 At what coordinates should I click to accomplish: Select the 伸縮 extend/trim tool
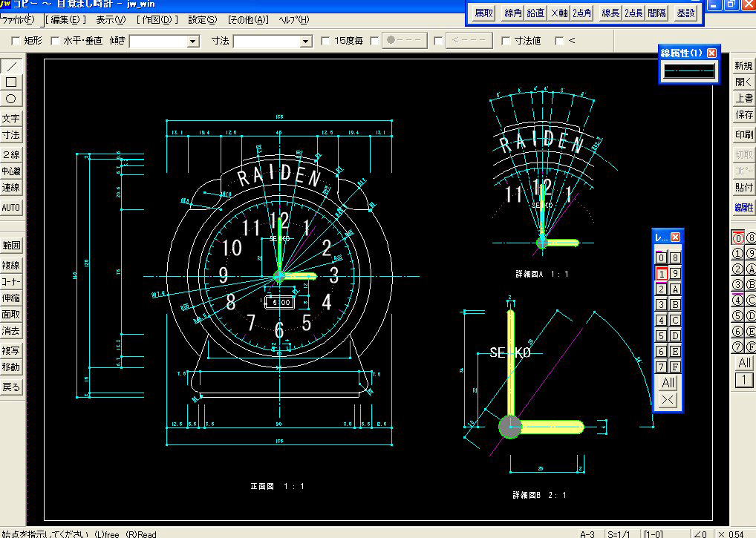11,298
